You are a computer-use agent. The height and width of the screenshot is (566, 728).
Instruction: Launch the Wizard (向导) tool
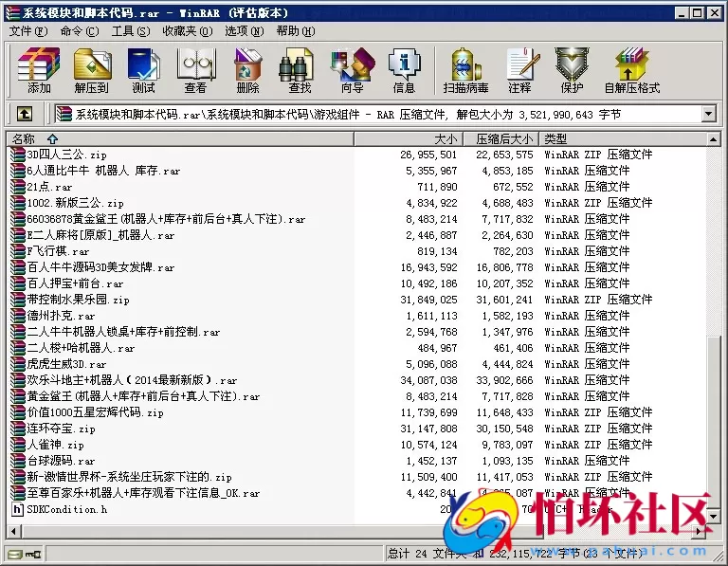point(352,70)
